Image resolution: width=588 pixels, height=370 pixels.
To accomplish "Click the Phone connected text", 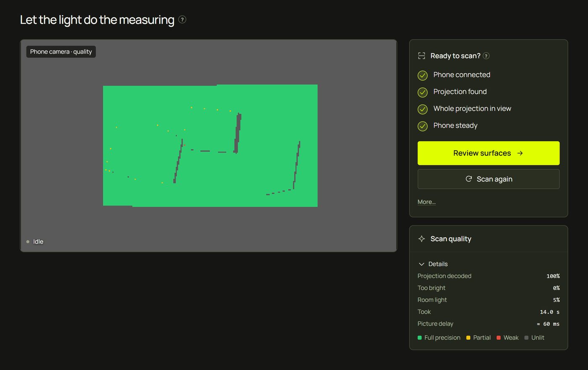I will coord(462,75).
